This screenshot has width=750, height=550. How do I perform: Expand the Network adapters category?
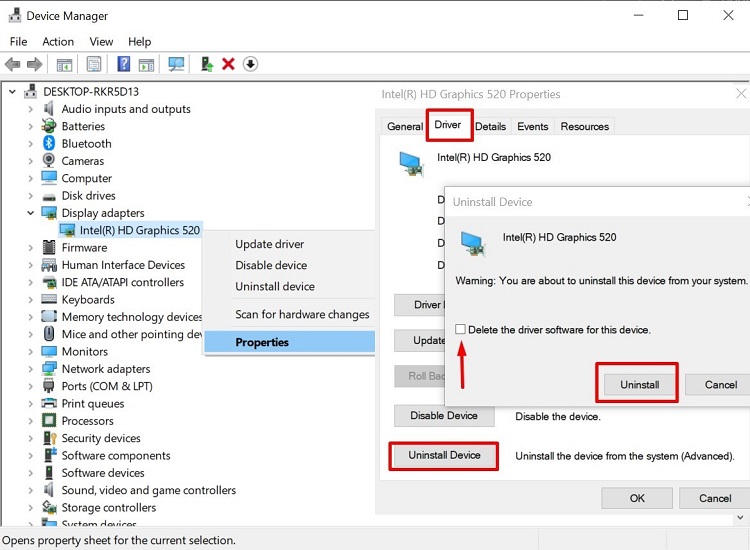(x=31, y=369)
